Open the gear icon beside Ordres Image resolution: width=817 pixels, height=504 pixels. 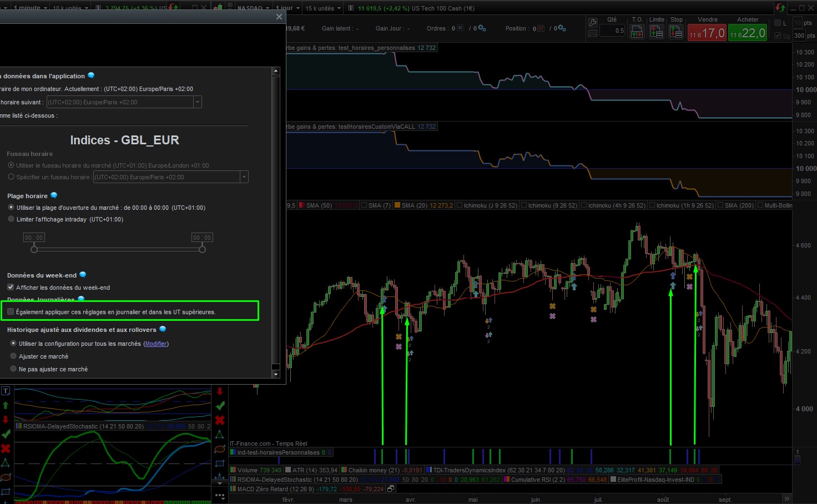(x=482, y=28)
